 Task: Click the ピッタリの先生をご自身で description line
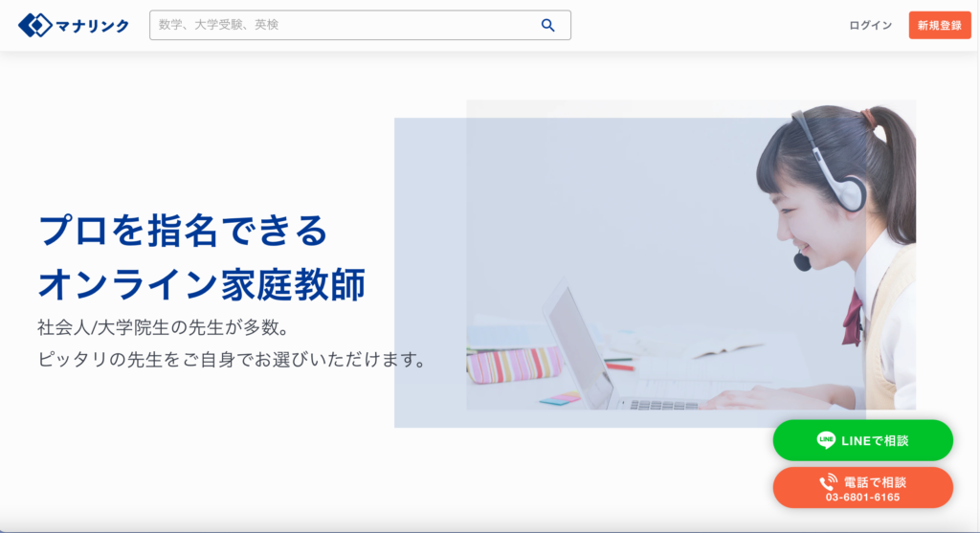(x=233, y=359)
